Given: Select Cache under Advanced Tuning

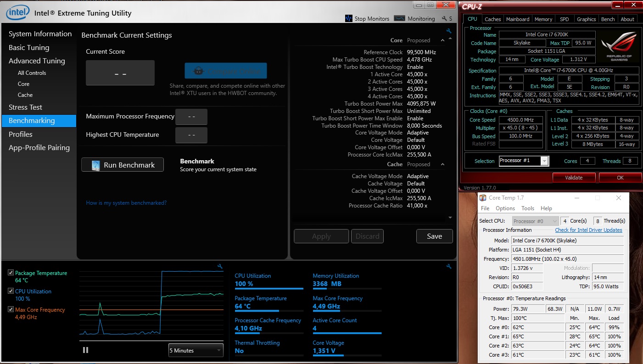Looking at the screenshot, I should tap(25, 95).
